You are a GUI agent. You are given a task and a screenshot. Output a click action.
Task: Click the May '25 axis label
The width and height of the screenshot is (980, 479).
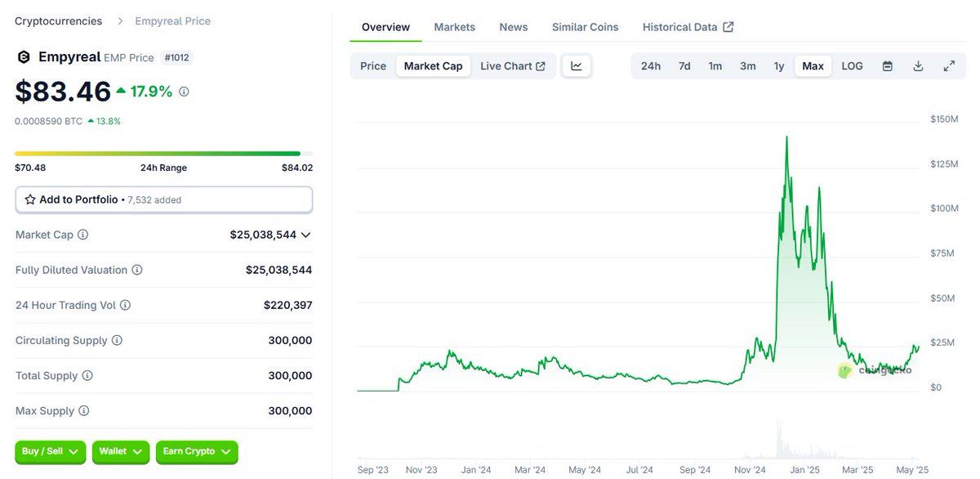point(912,470)
